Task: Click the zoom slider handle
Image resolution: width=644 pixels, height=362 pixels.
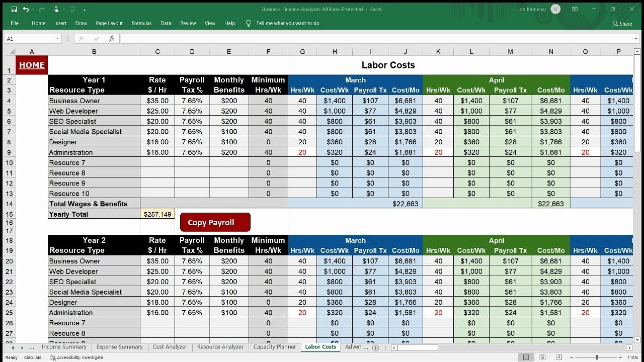Action: tap(597, 357)
